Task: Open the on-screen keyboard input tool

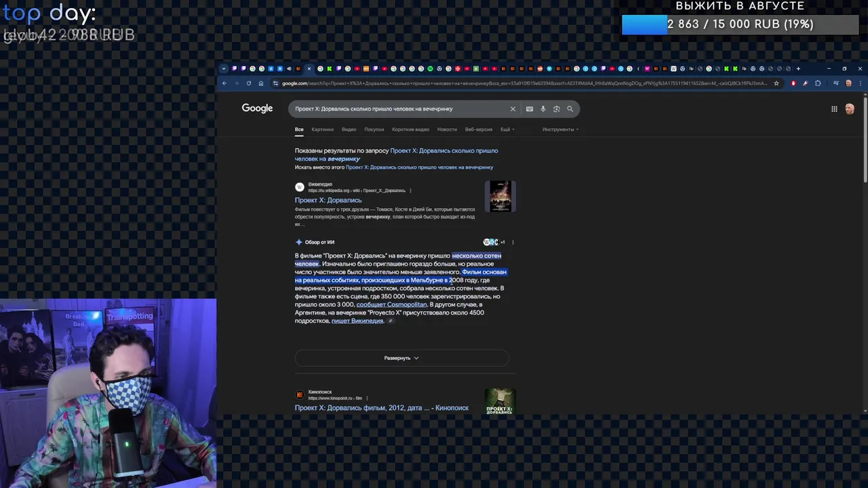Action: 530,109
